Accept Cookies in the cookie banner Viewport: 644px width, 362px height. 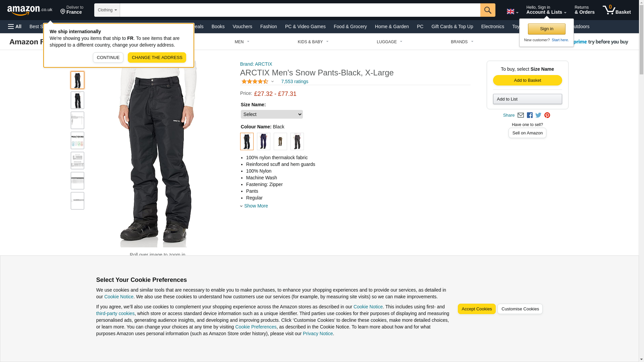(x=477, y=309)
